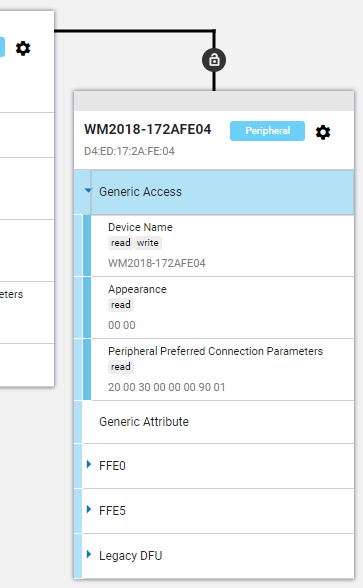Image resolution: width=363 pixels, height=588 pixels.
Task: Click the Appearance value 00 00
Action: coord(122,325)
